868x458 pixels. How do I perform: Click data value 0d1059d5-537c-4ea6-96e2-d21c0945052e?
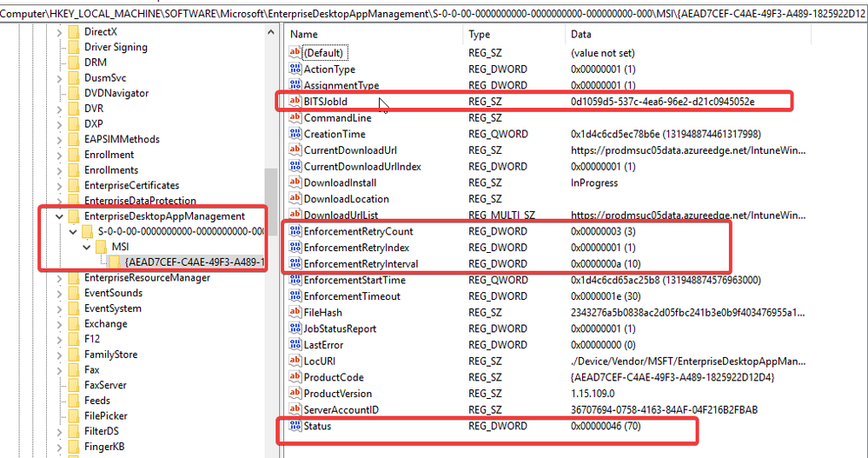(663, 102)
